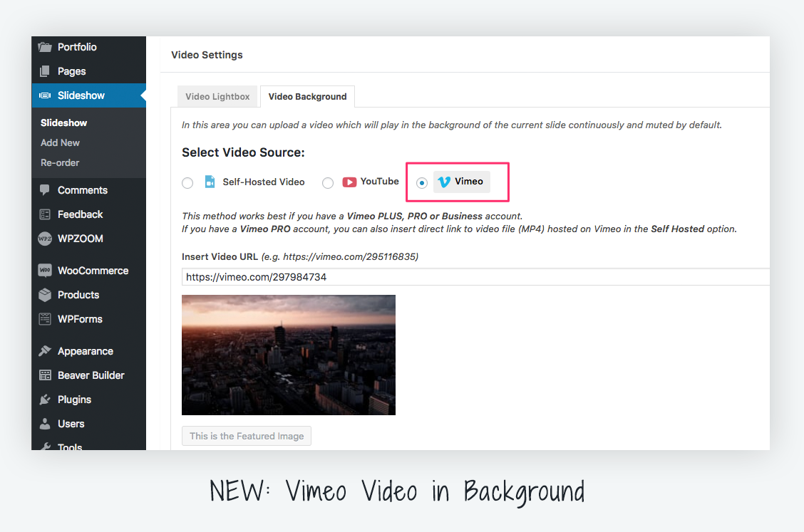Click the Select Video Source heading
This screenshot has width=804, height=532.
[244, 152]
